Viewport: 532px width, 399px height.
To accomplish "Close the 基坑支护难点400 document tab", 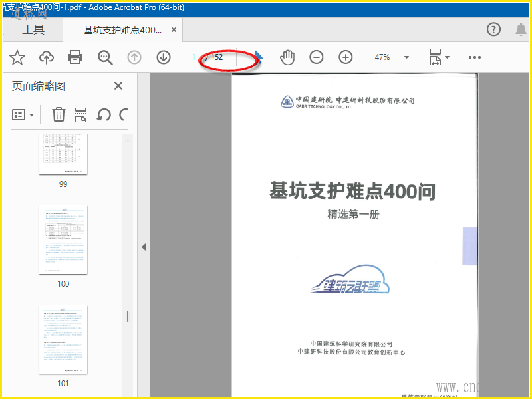I will tap(174, 30).
